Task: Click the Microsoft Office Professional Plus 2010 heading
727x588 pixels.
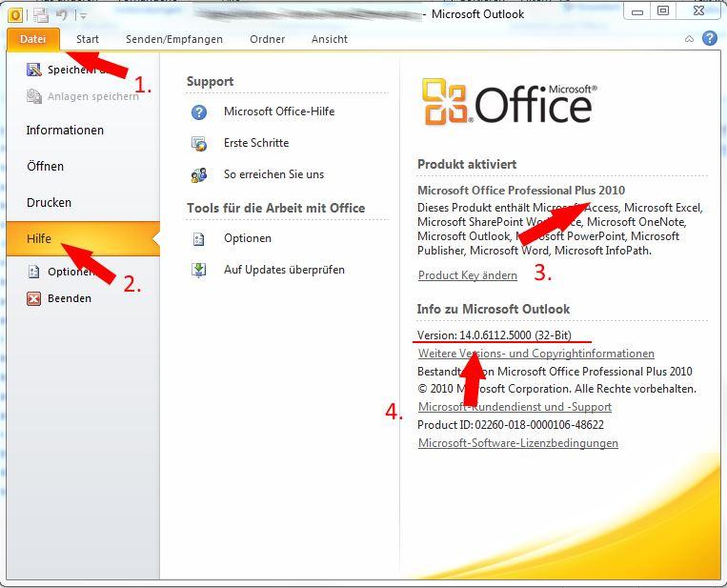Action: click(x=521, y=191)
